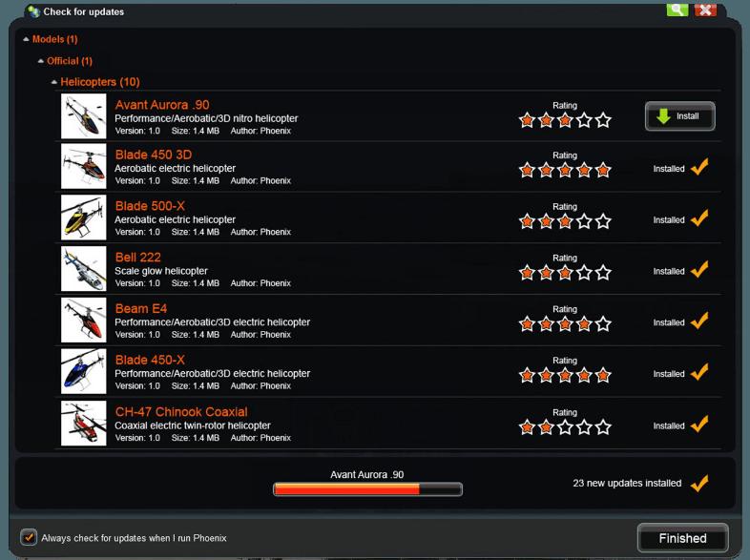Collapse the Models (1) tree node
The width and height of the screenshot is (750, 560).
click(26, 39)
